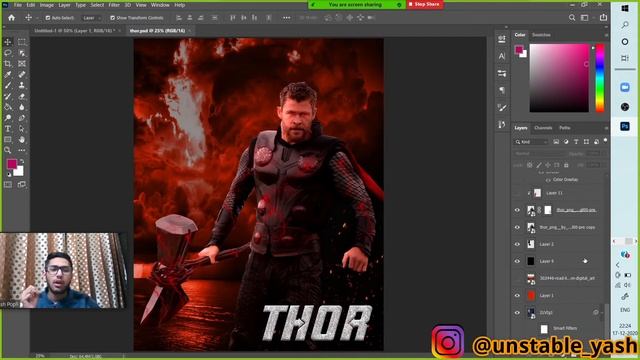The image size is (640, 360).
Task: Open the Search icon in options bar
Action: (572, 18)
